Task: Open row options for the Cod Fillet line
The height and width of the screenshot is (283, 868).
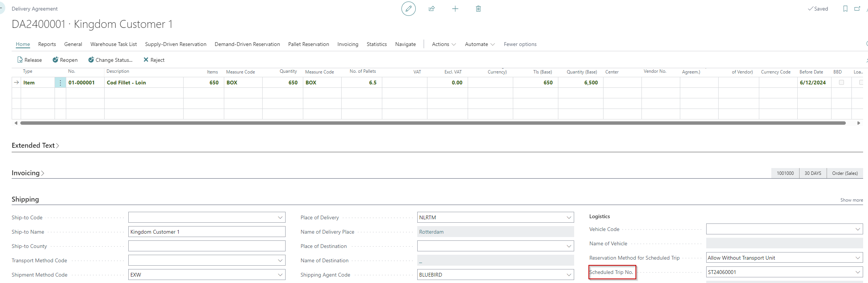Action: pyautogui.click(x=60, y=83)
